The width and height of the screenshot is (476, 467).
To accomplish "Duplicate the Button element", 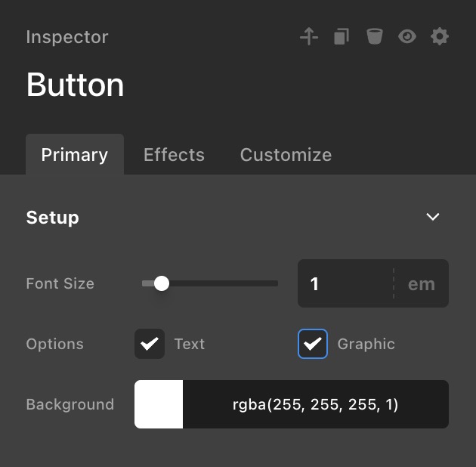I will [342, 36].
